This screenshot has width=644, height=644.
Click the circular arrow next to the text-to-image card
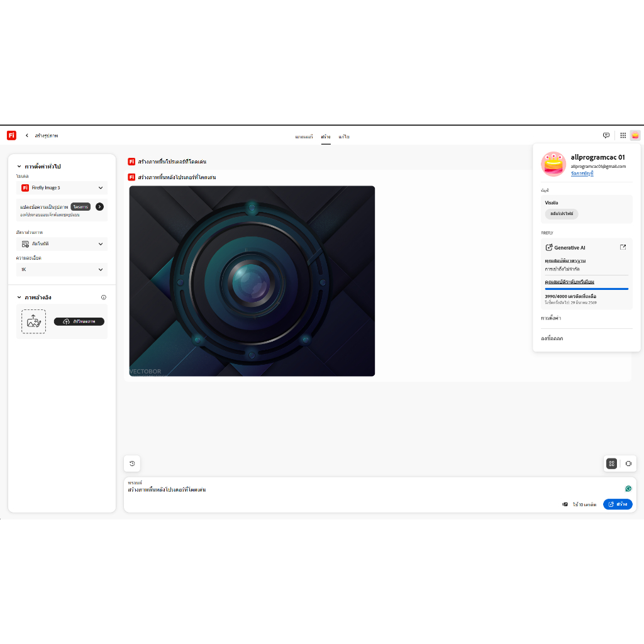tap(100, 206)
